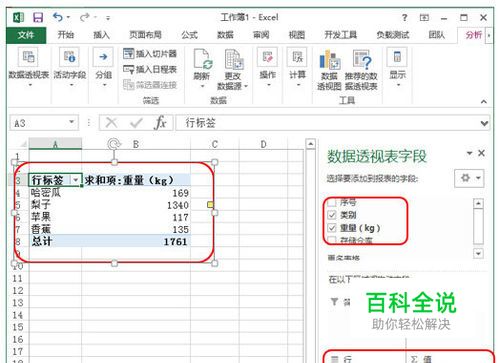Click 插入切片器 button
500x363 pixels.
point(150,53)
